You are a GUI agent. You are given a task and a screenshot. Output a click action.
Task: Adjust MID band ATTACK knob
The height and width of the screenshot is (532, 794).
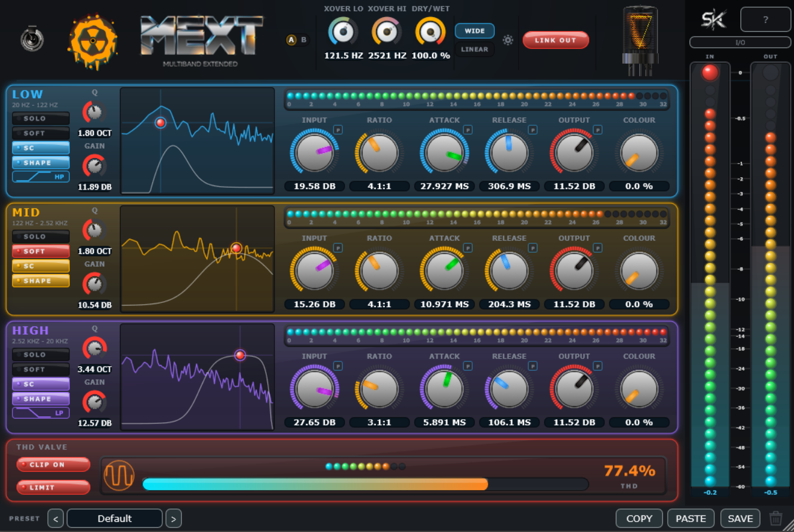[445, 270]
